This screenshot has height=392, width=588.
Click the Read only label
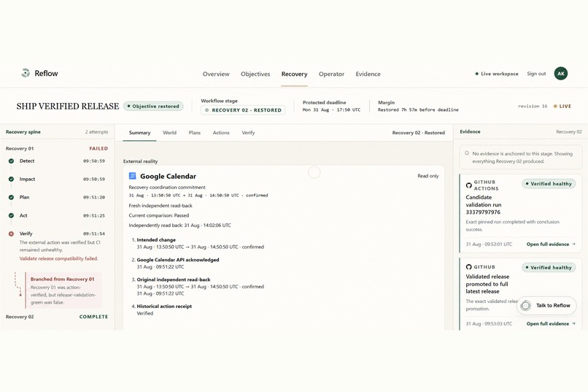428,176
